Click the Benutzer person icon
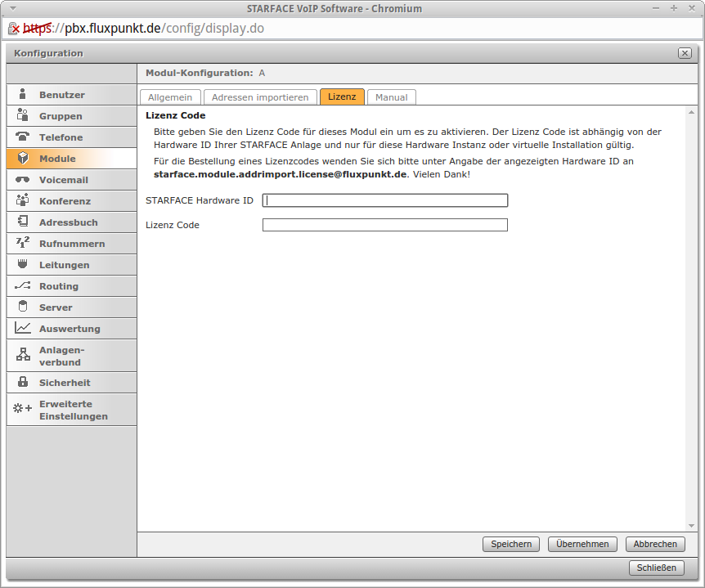 22,94
